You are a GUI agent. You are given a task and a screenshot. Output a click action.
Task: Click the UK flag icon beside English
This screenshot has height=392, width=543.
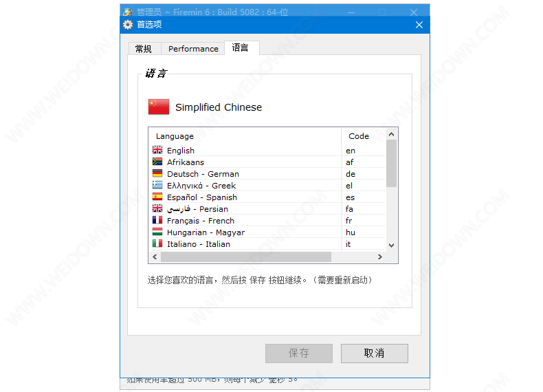(x=157, y=150)
